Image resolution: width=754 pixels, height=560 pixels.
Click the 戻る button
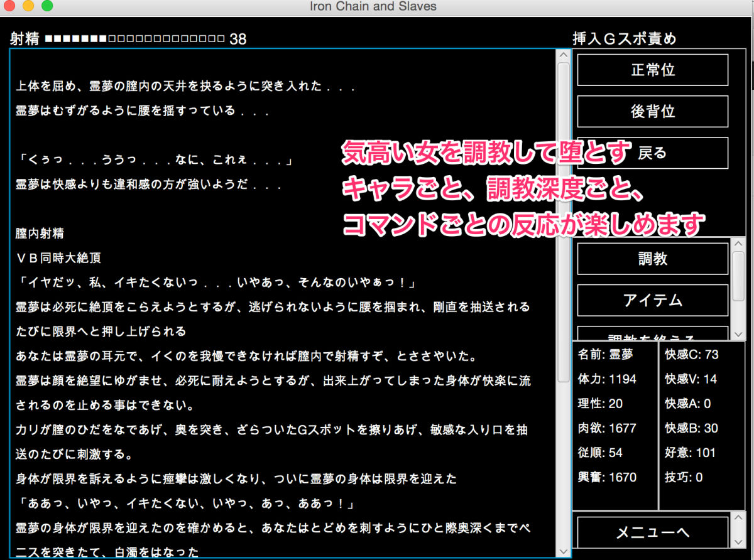(x=652, y=153)
